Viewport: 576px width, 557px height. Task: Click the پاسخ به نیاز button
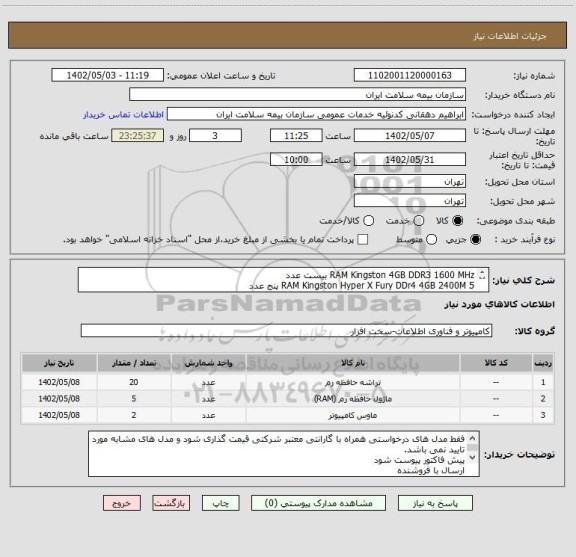tap(435, 503)
